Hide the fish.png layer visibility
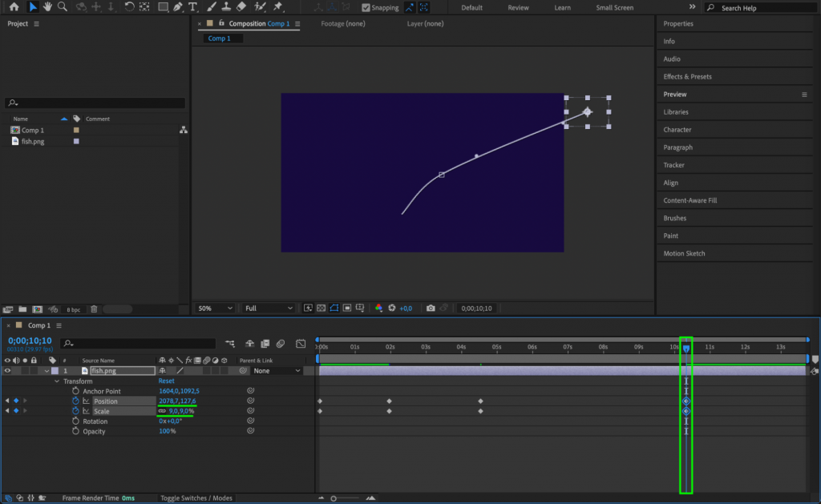This screenshot has width=821, height=504. click(6, 370)
